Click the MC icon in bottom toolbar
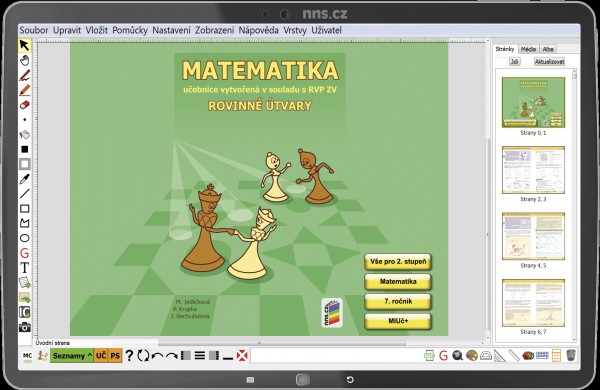This screenshot has height=390, width=600. point(28,356)
